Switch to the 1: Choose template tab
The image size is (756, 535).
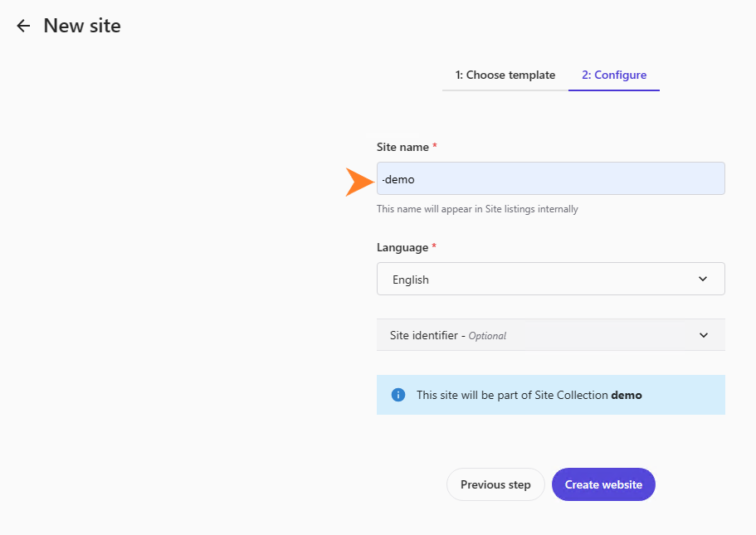pyautogui.click(x=505, y=75)
